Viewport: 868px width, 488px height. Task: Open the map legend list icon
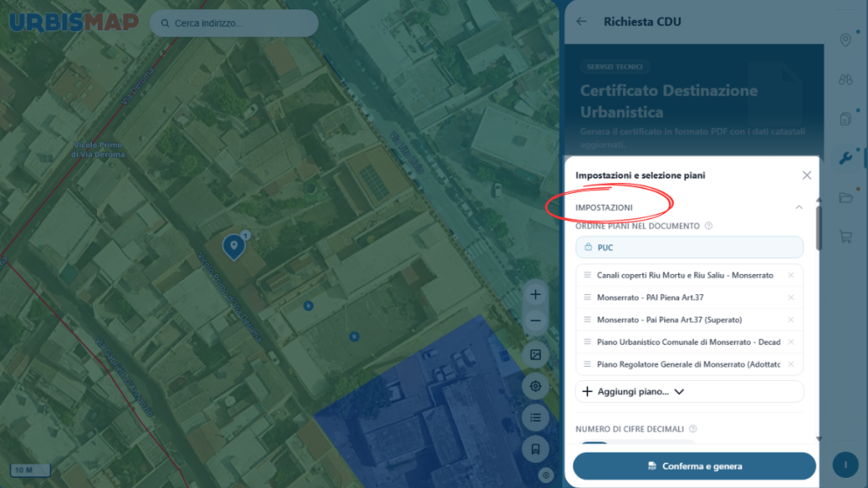[x=535, y=418]
